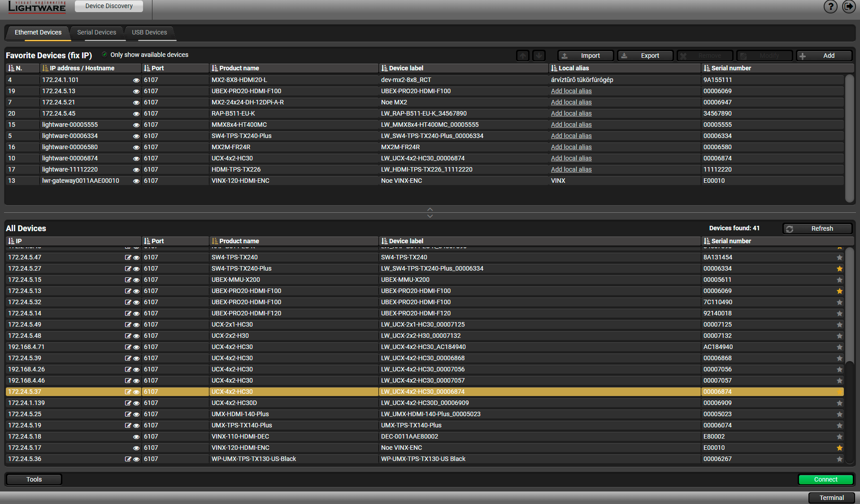860x504 pixels.
Task: Switch to Ethernet Devices tab
Action: [x=38, y=32]
